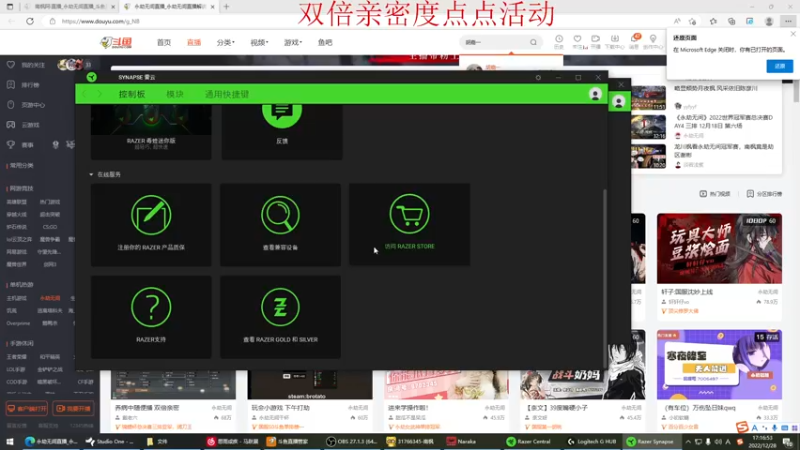Expand the Douyu 视频 dropdown
The width and height of the screenshot is (800, 450).
(259, 42)
